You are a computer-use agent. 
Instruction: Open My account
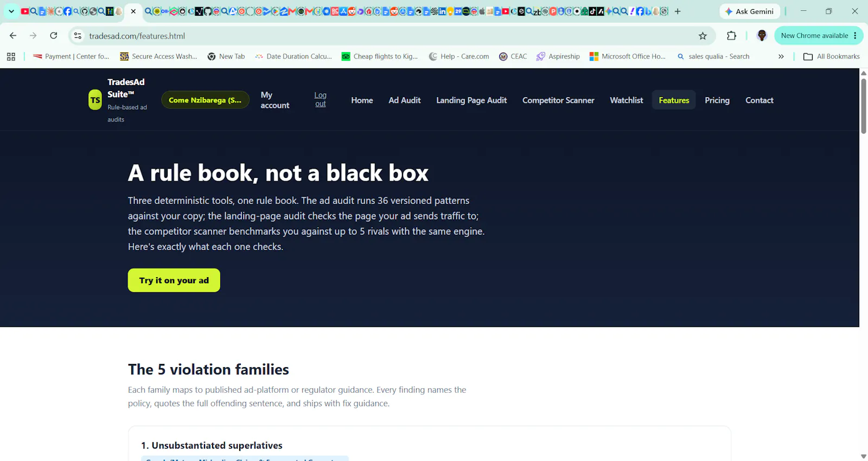[275, 100]
